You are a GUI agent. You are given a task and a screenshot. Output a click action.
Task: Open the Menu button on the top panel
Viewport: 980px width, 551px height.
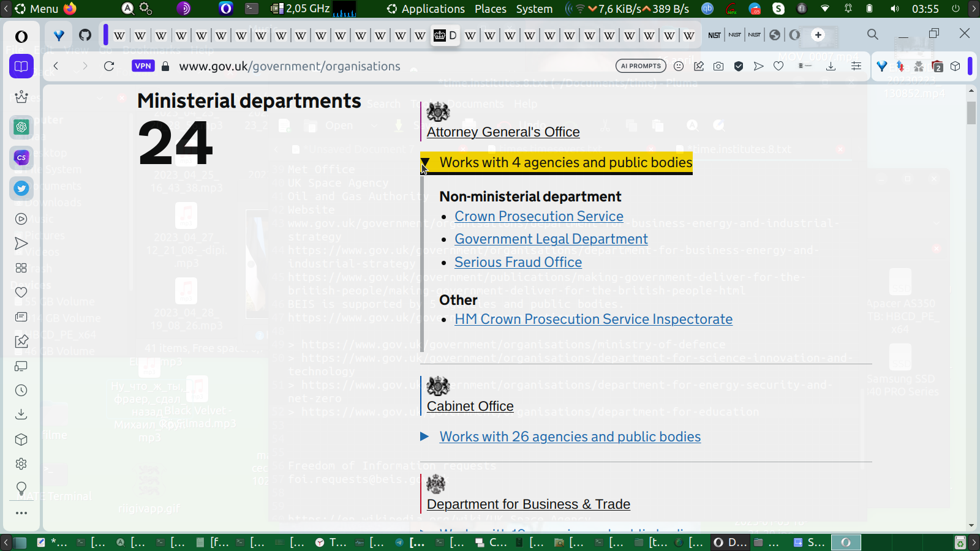tap(37, 9)
